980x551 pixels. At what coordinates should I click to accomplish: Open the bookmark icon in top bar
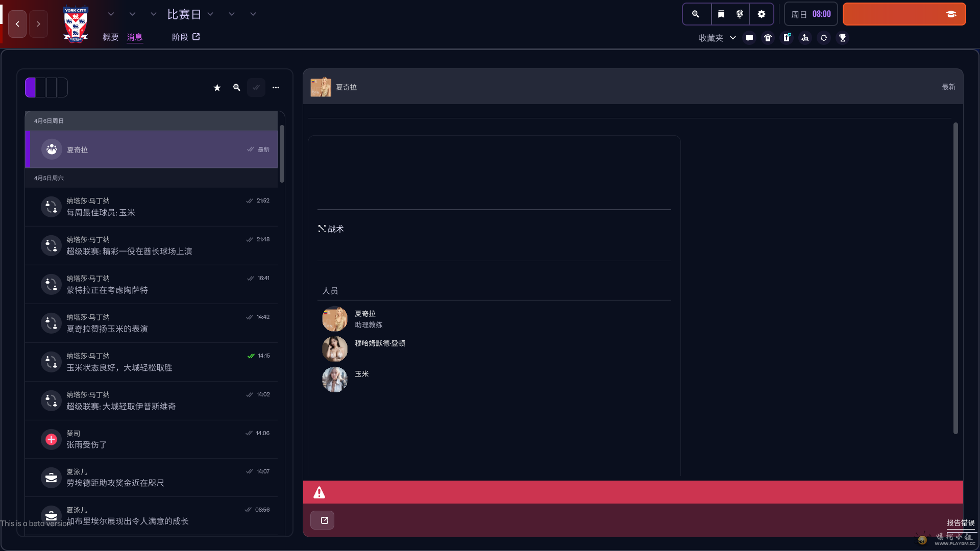pyautogui.click(x=721, y=14)
